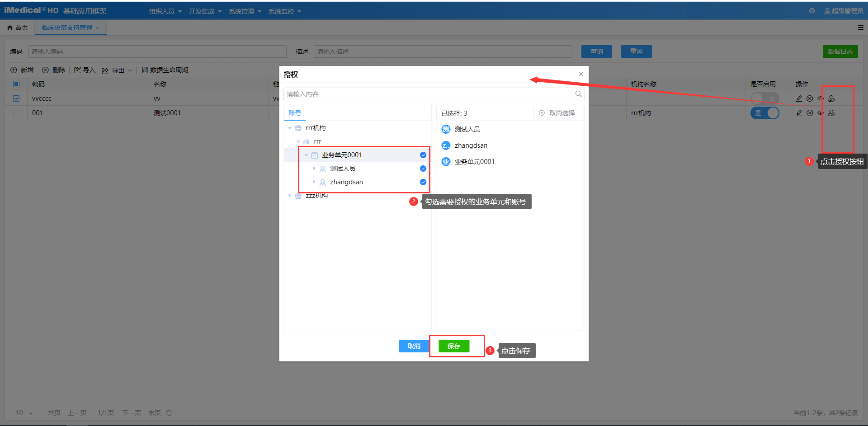Viewport: 868px width, 426px height.
Task: Select the zzz机构 tree item
Action: coord(316,196)
